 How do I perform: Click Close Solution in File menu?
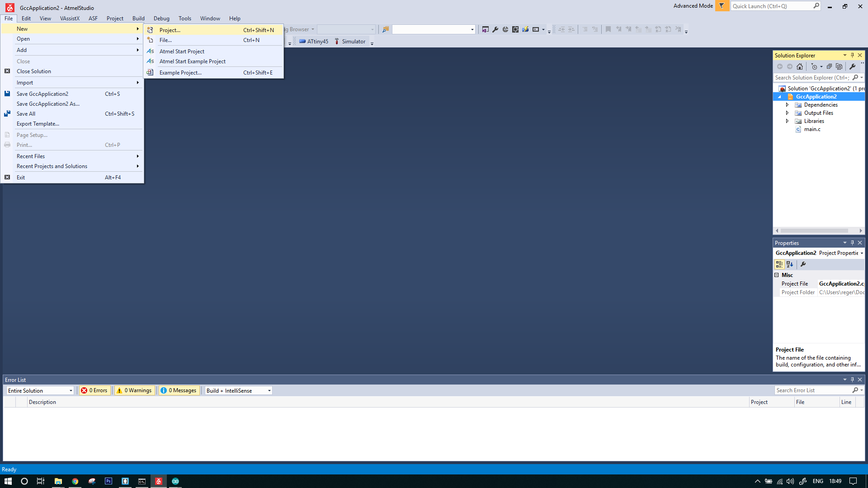72,71
